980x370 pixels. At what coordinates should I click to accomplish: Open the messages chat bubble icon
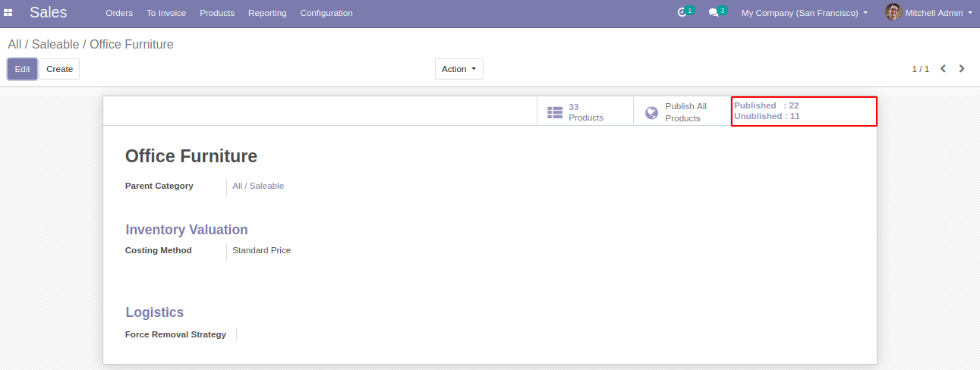tap(714, 13)
